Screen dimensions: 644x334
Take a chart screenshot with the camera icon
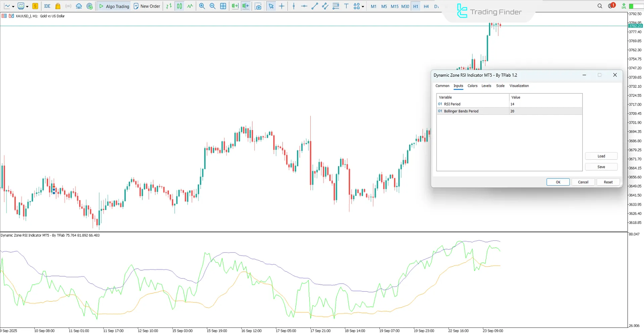tap(258, 6)
